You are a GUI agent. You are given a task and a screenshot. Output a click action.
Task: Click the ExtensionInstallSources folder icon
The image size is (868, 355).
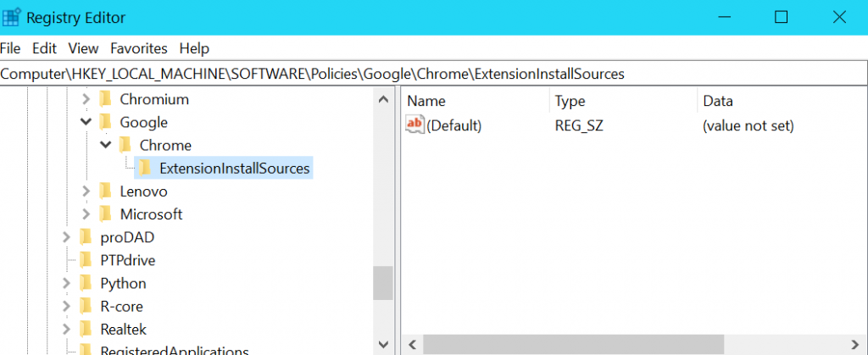144,168
